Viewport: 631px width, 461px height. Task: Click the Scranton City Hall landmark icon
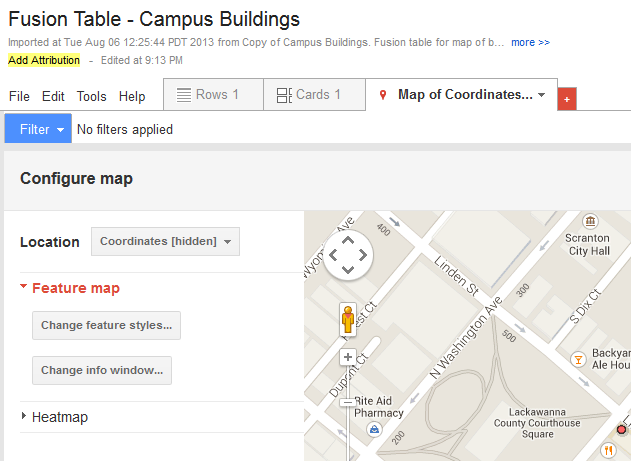[590, 221]
